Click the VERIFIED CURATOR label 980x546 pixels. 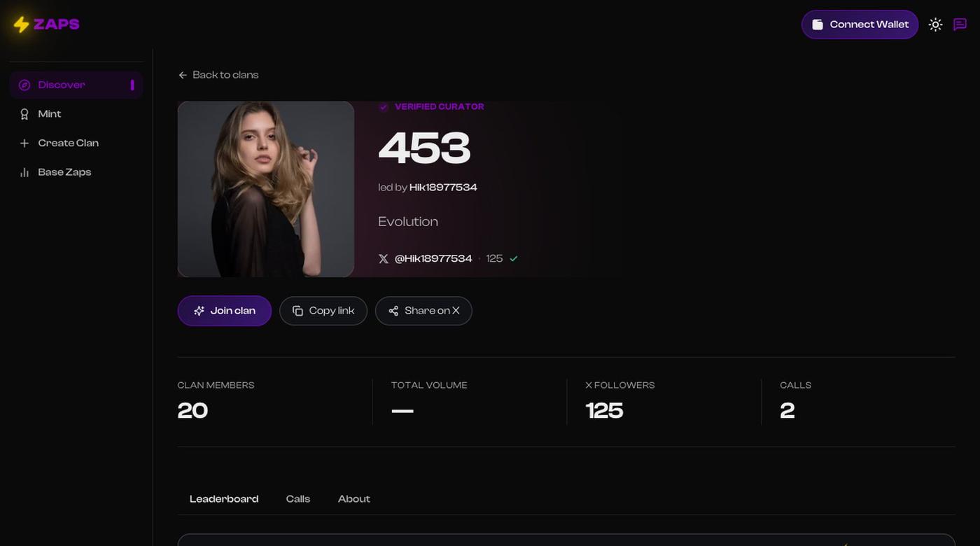tap(440, 107)
